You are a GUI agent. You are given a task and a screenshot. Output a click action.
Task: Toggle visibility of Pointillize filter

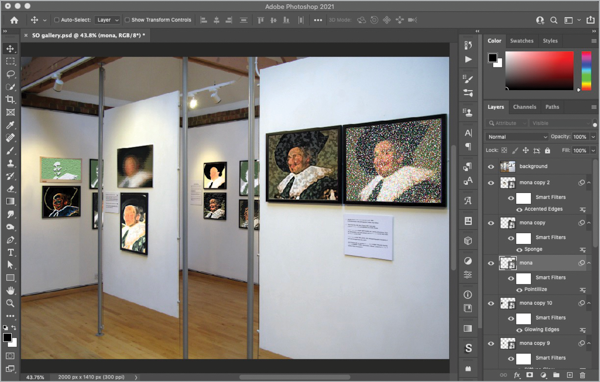click(519, 290)
